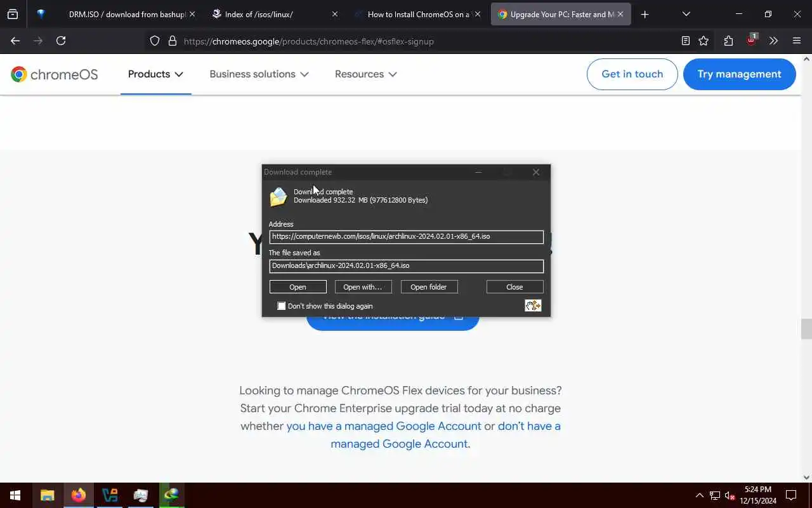
Task: Click the scrollbar up arrow
Action: click(806, 59)
